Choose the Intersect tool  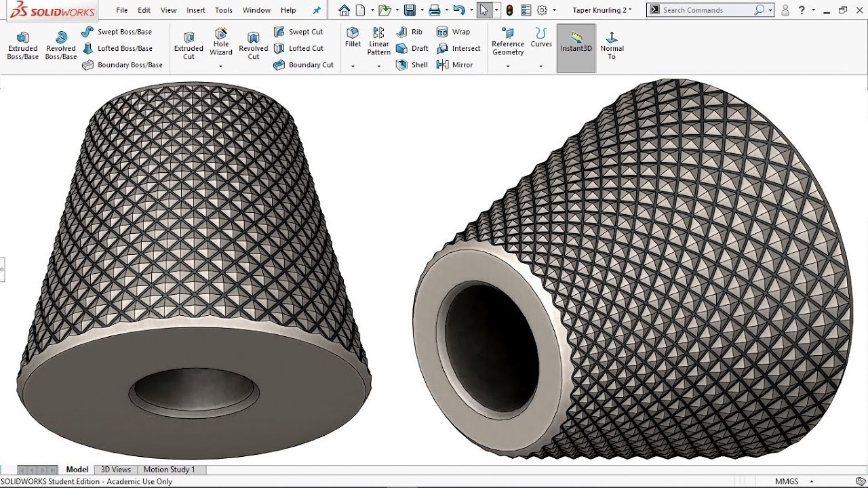click(x=458, y=48)
